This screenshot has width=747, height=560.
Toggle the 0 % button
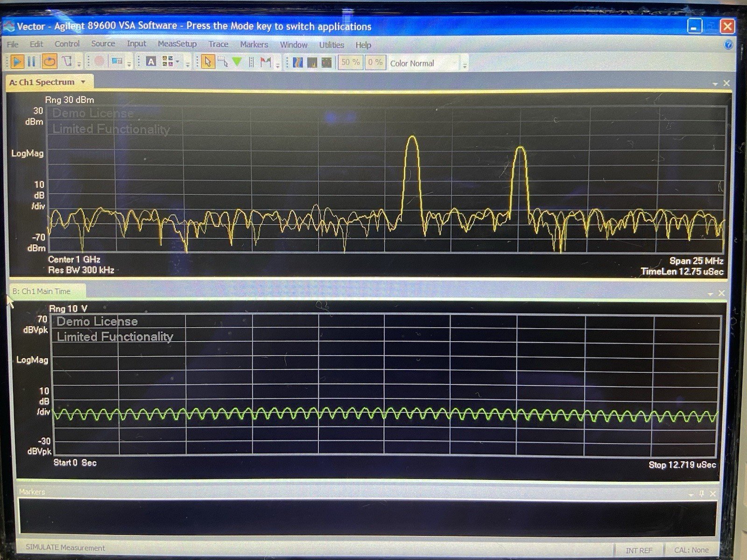click(x=375, y=62)
